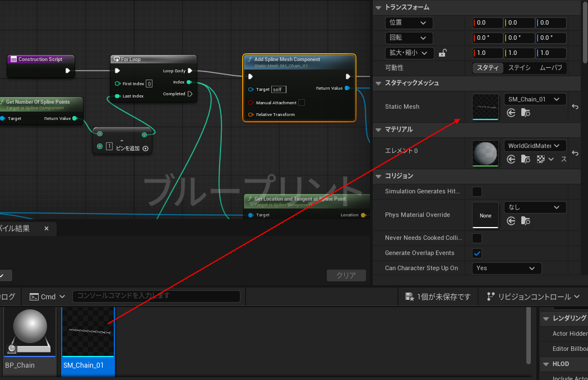Reset Static Mesh to default value
588x380 pixels.
[575, 106]
